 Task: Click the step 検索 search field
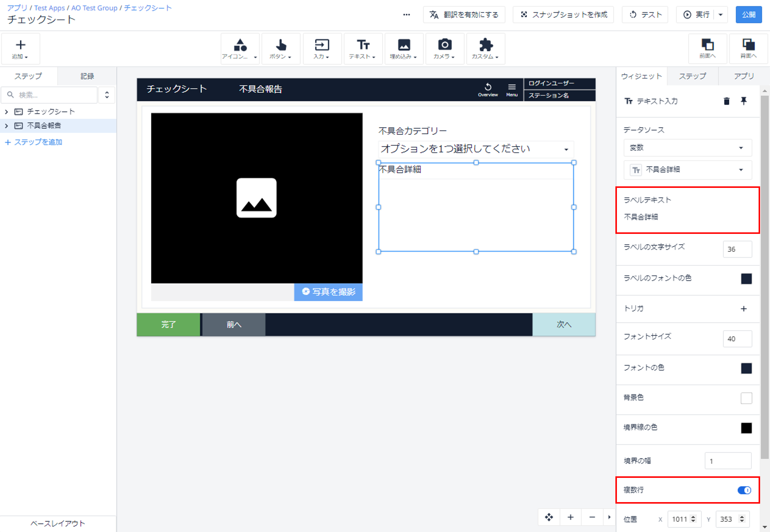click(49, 95)
